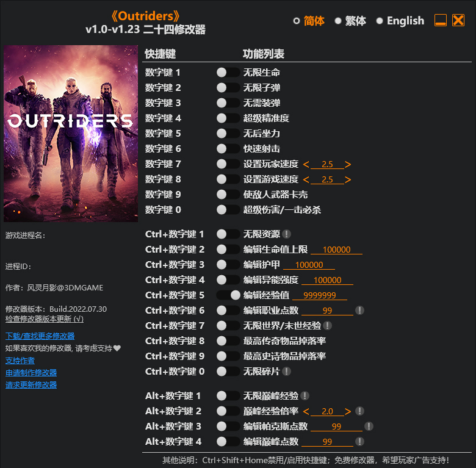Edit the 编辑异能强度 value field
Screen dimensions: 476x468
[x=327, y=280]
